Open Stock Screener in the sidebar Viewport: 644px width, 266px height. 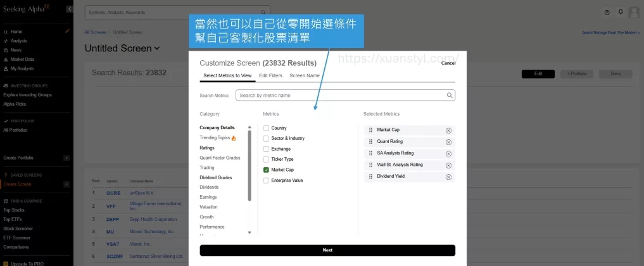click(x=18, y=229)
